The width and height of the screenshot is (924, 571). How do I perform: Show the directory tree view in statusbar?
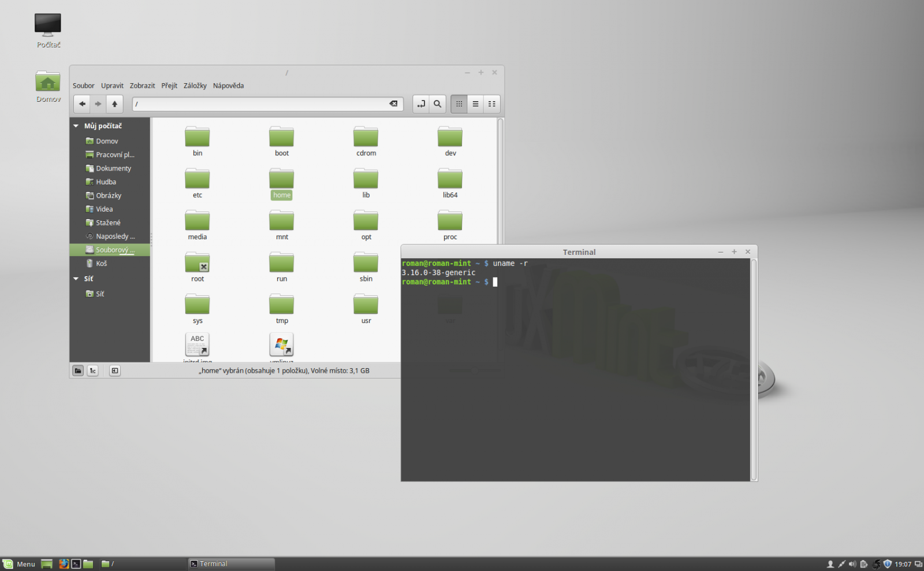(x=93, y=370)
